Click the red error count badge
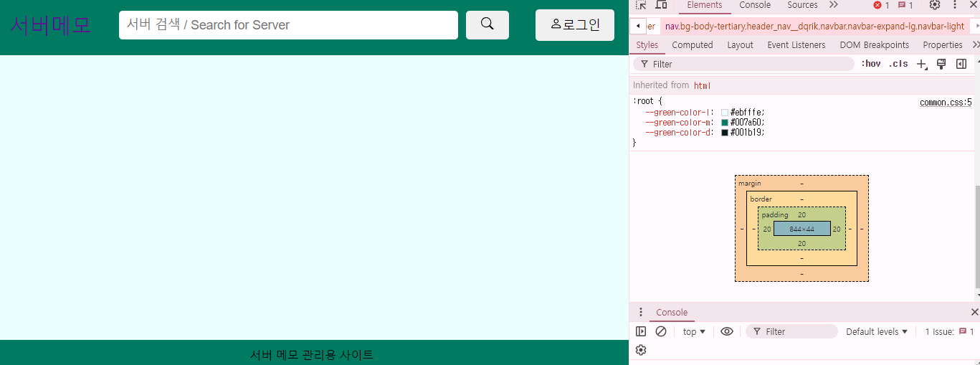 pos(881,5)
